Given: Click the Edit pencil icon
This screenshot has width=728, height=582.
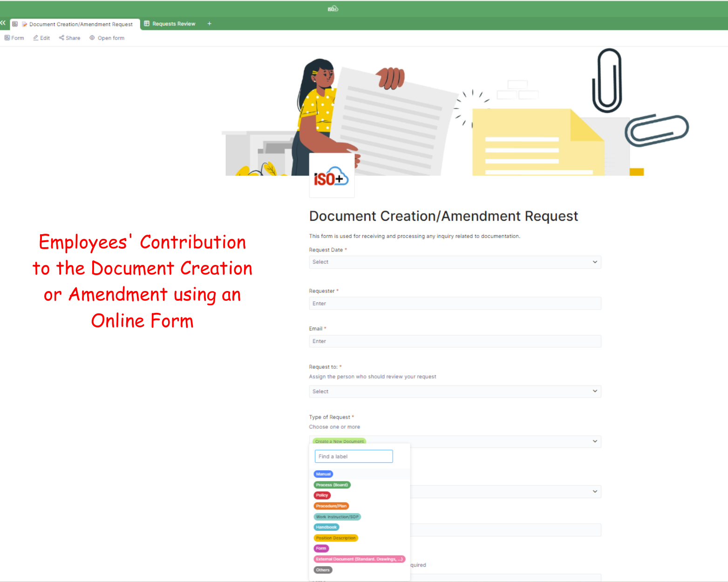Looking at the screenshot, I should [36, 38].
